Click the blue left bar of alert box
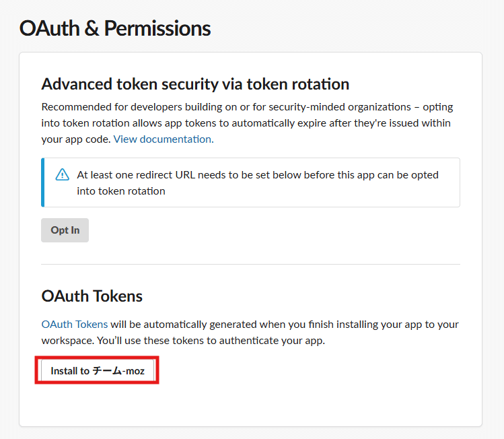 [43, 182]
